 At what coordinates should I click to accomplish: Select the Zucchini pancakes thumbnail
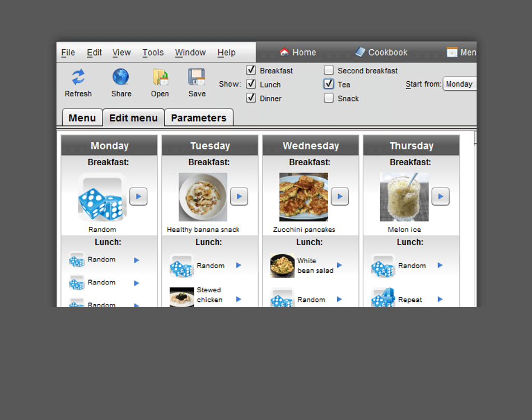tap(304, 197)
